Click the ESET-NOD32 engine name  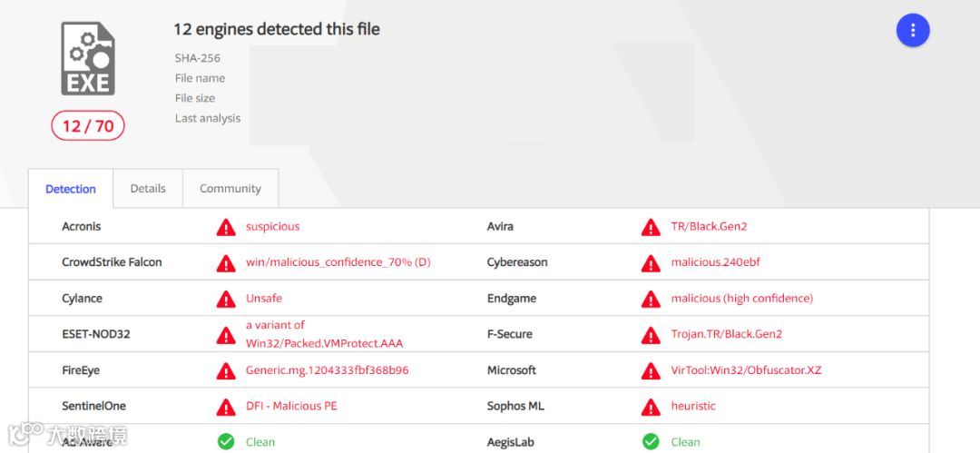click(95, 334)
